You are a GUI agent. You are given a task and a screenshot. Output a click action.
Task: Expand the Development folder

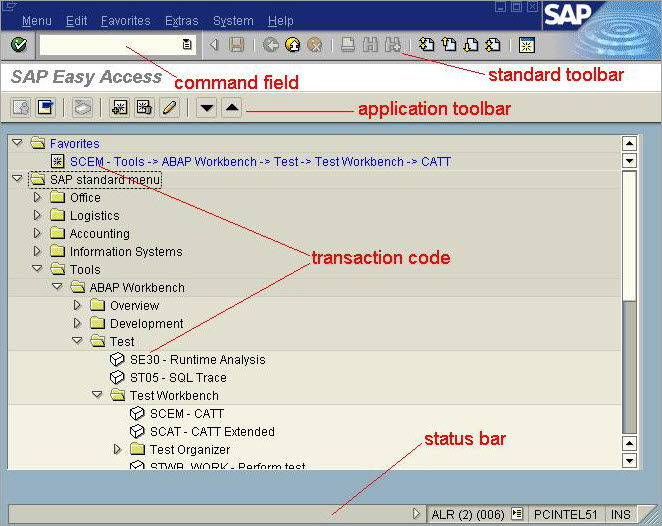77,323
